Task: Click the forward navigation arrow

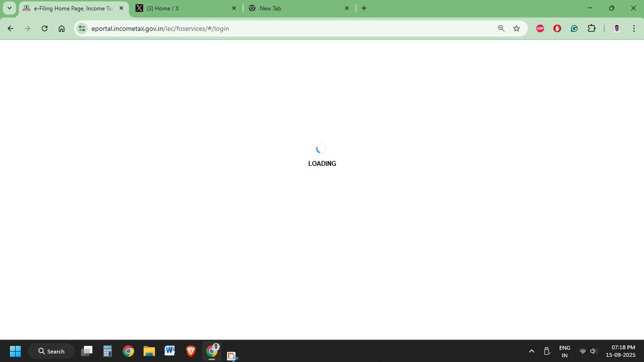Action: point(27,28)
